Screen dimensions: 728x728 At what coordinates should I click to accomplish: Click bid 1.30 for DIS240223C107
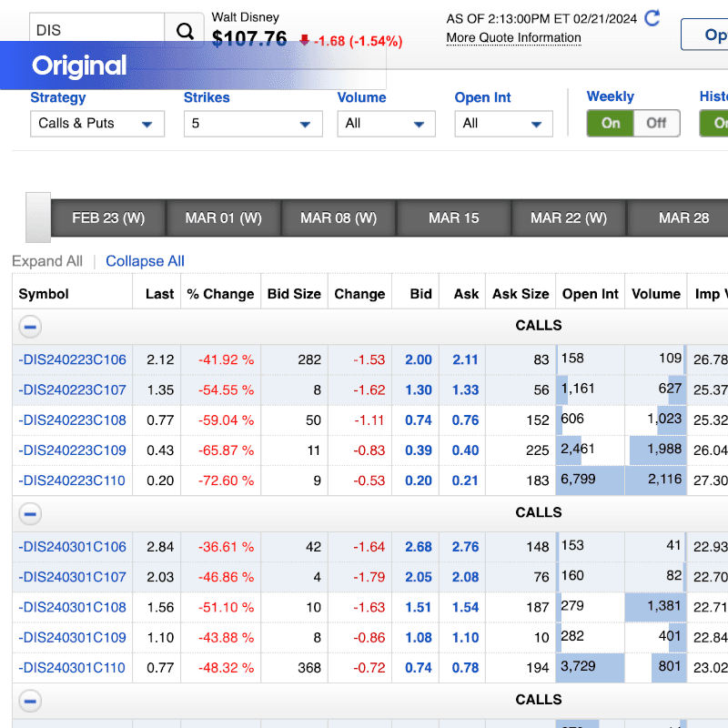(419, 390)
